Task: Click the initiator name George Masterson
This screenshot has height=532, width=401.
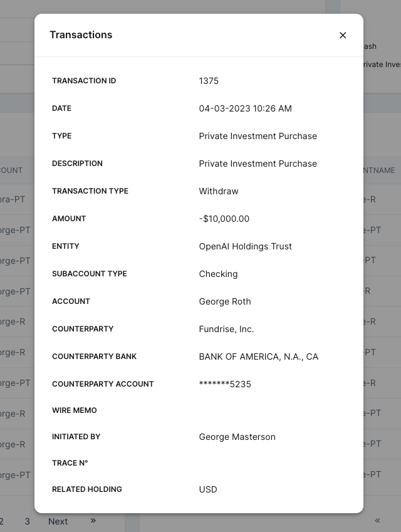Action: tap(237, 437)
